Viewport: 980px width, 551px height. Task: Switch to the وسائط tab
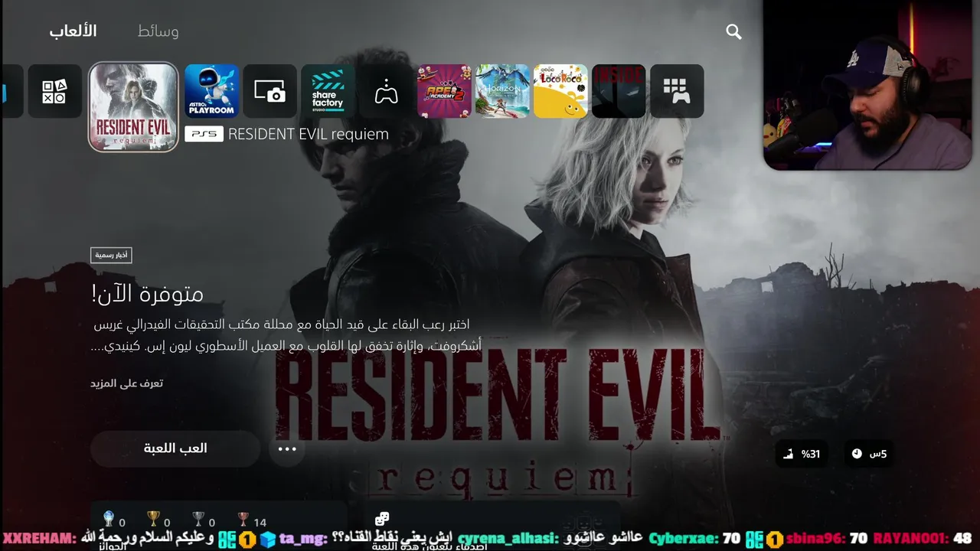[x=158, y=31]
